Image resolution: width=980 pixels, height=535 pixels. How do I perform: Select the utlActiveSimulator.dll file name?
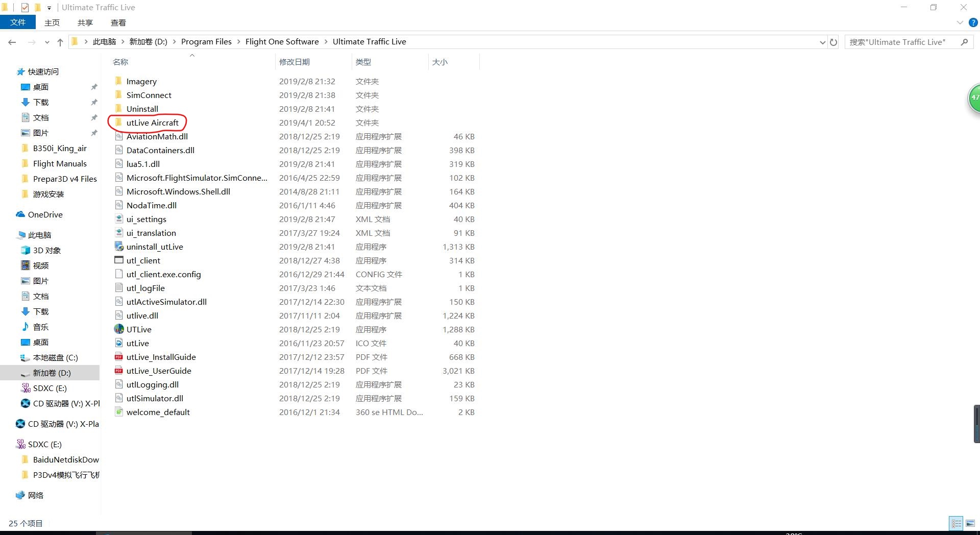point(166,302)
